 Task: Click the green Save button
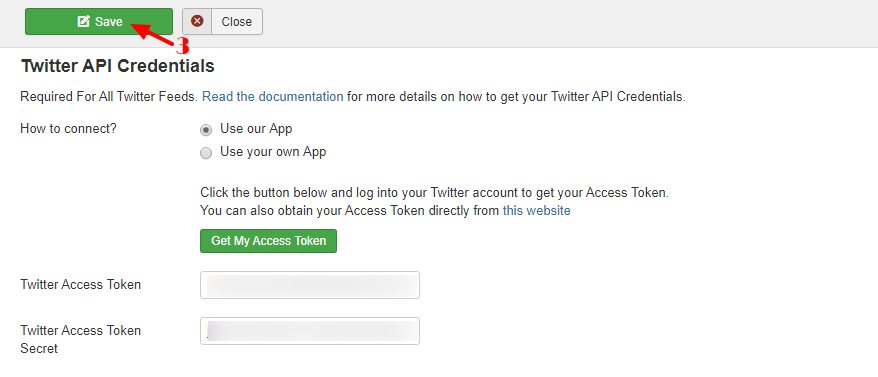[x=99, y=21]
